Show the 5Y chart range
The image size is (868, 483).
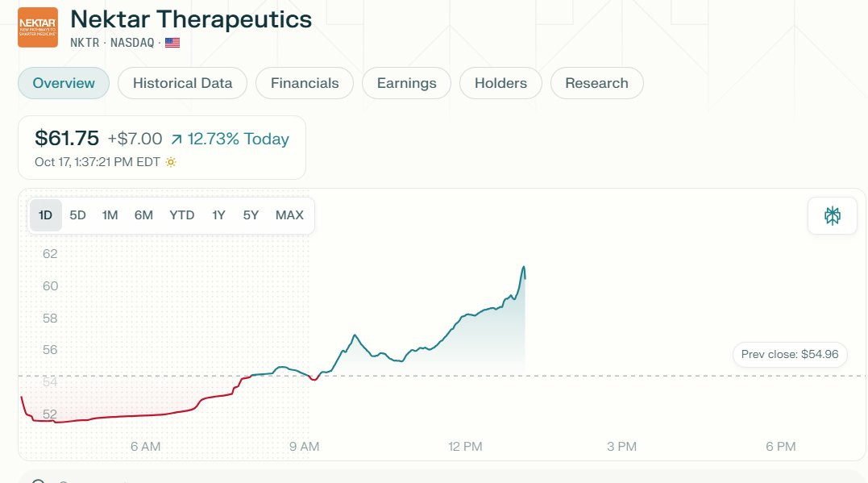point(251,215)
